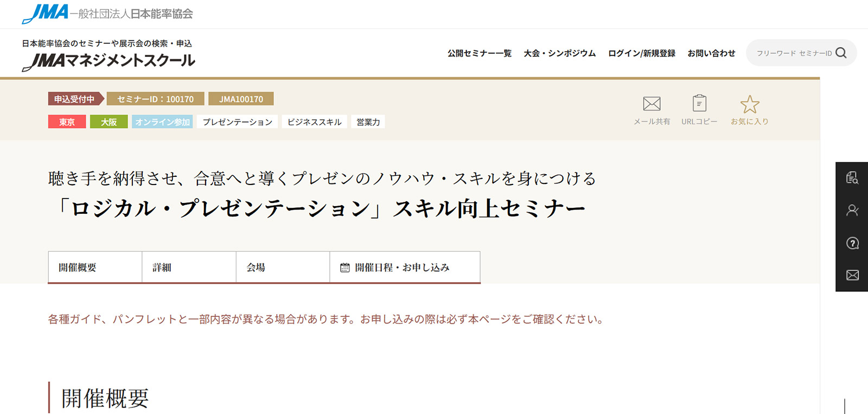This screenshot has width=868, height=414.
Task: Click the JMAマネジメントスクール logo
Action: pyautogui.click(x=108, y=61)
